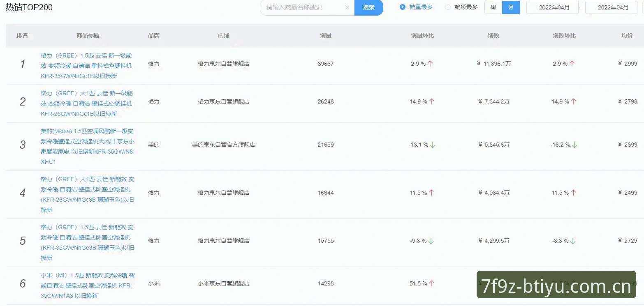Select the 销量最多 radio option
644x306 pixels.
[416, 7]
